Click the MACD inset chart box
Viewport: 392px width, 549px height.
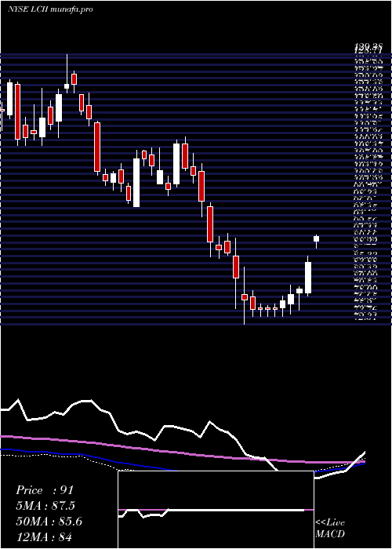pyautogui.click(x=216, y=510)
